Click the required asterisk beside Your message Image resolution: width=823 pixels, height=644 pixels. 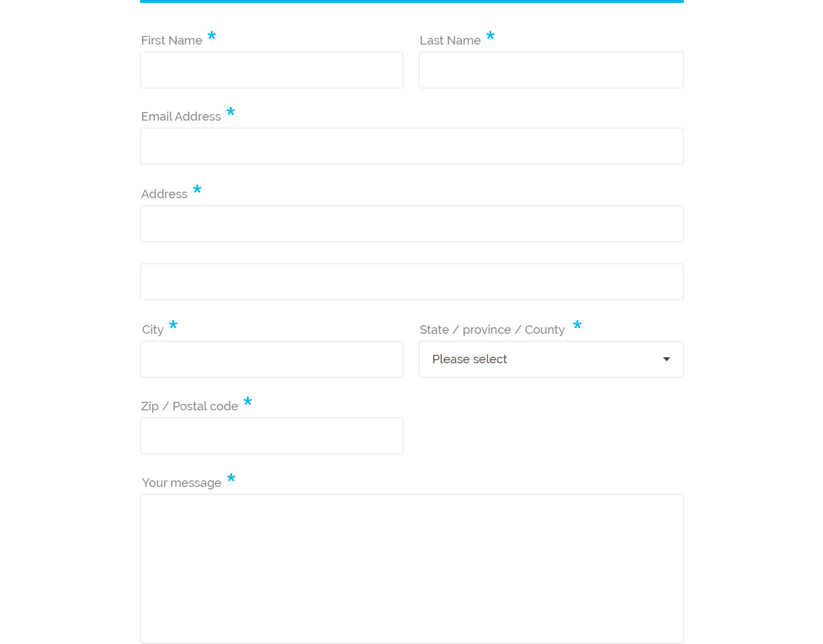(231, 478)
